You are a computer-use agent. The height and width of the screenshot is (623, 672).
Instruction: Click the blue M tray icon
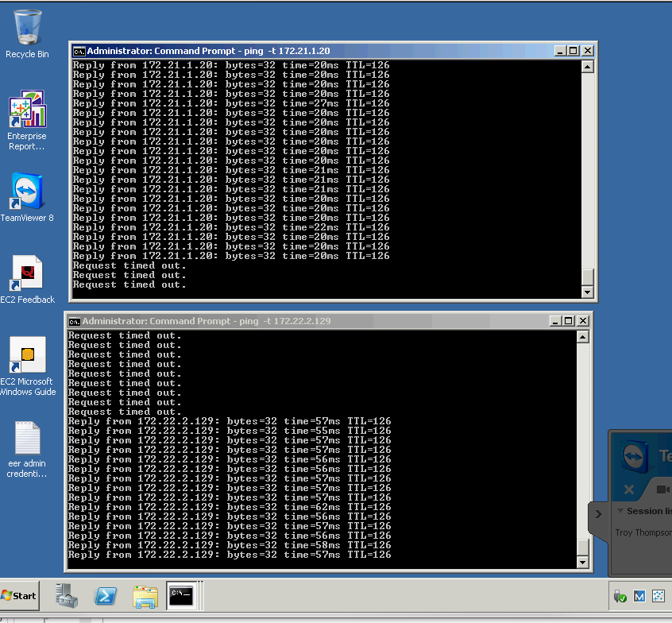pyautogui.click(x=639, y=596)
